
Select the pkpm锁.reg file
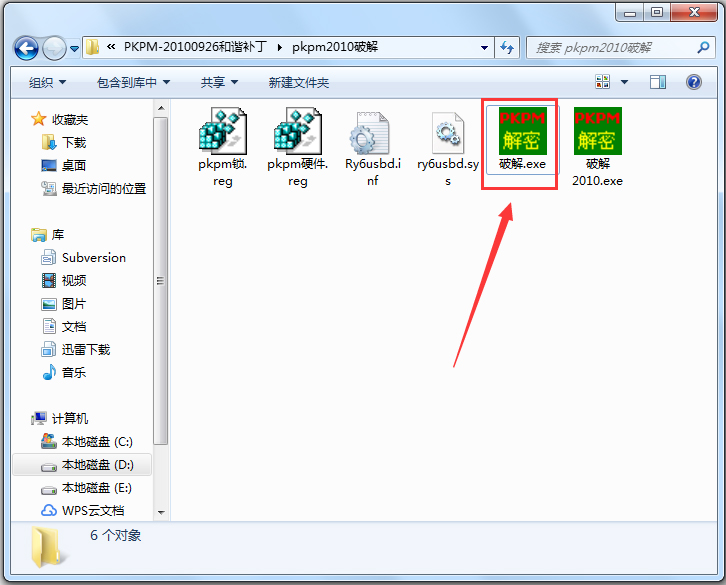(223, 147)
